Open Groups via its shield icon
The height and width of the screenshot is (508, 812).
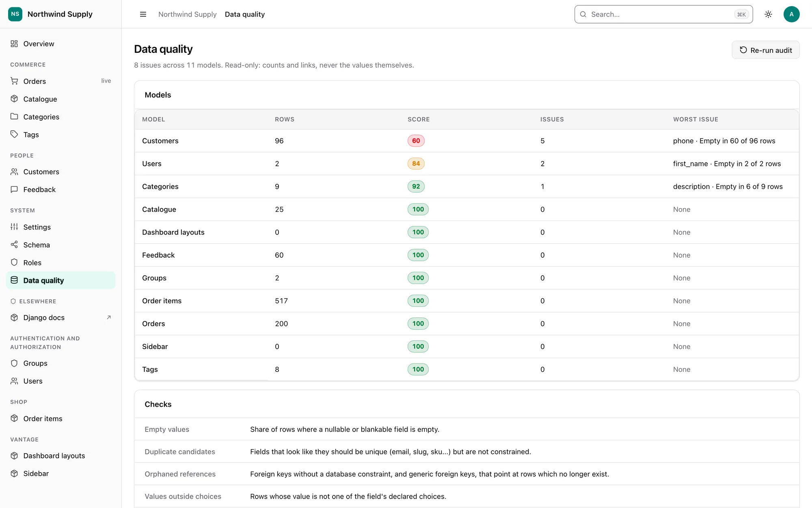tap(14, 363)
